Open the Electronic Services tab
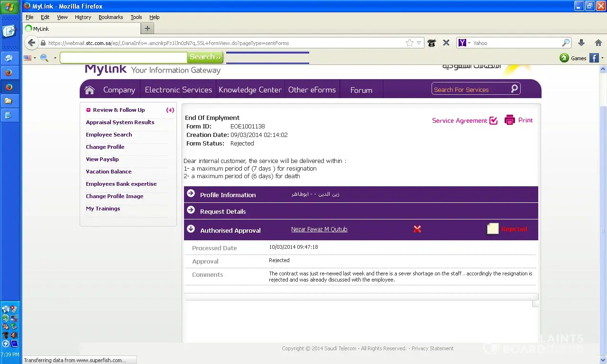 pos(178,90)
